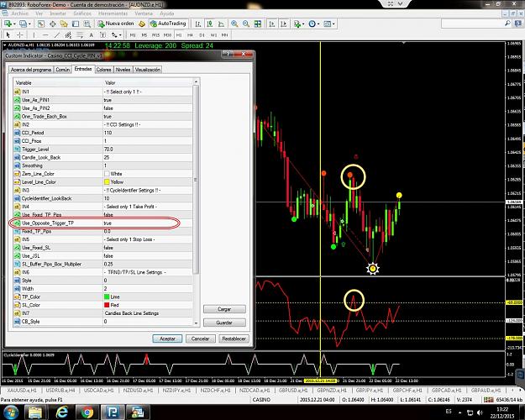This screenshot has height=420, width=525.
Task: Click the Cargar button
Action: click(x=224, y=309)
